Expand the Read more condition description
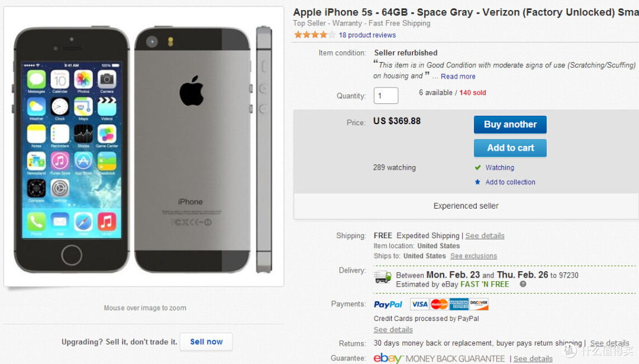Viewport: 639px width, 364px height. [x=458, y=76]
